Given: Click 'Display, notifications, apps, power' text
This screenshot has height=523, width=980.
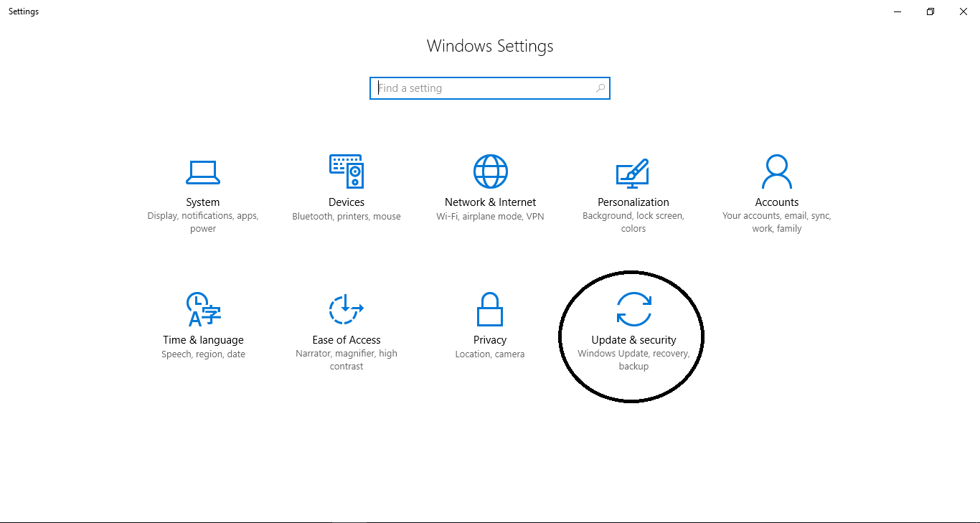Looking at the screenshot, I should [x=203, y=222].
